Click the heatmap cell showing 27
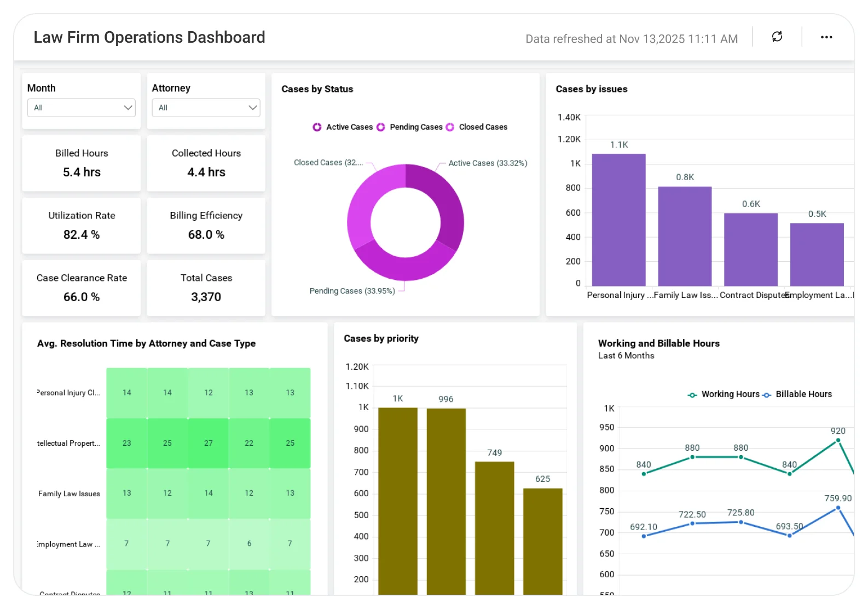This screenshot has width=868, height=609. coord(208,443)
